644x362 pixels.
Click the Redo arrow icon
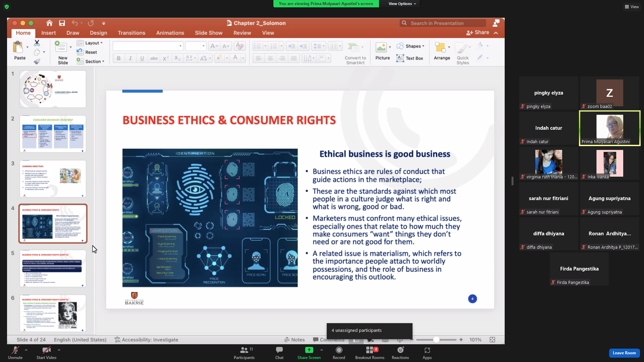tap(91, 23)
